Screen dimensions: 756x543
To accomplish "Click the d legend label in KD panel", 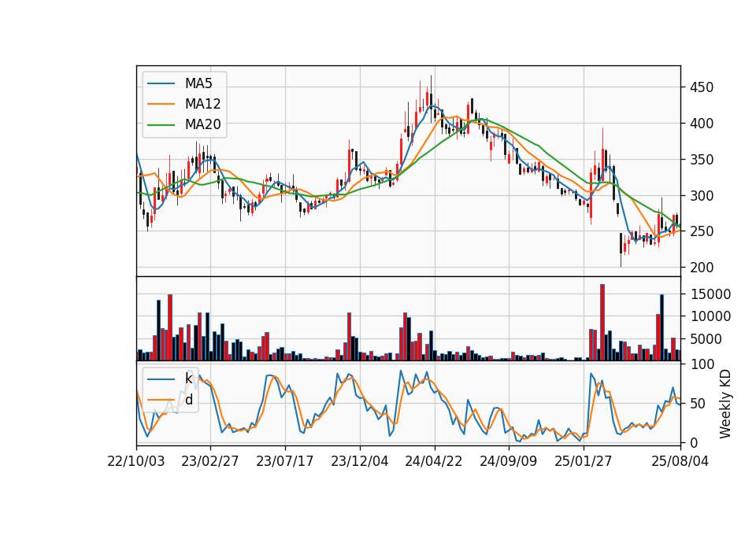I will click(188, 400).
